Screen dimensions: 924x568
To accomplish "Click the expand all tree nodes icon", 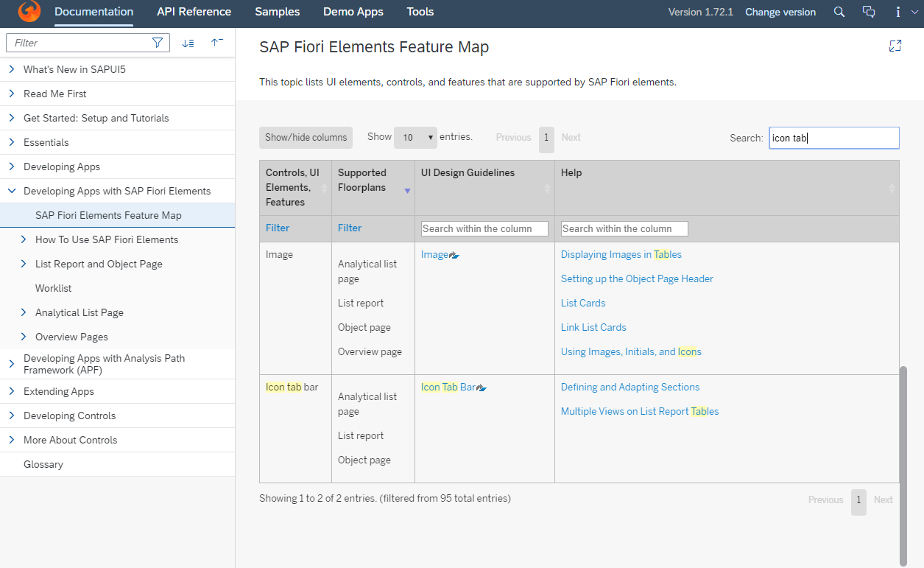I will pos(188,43).
